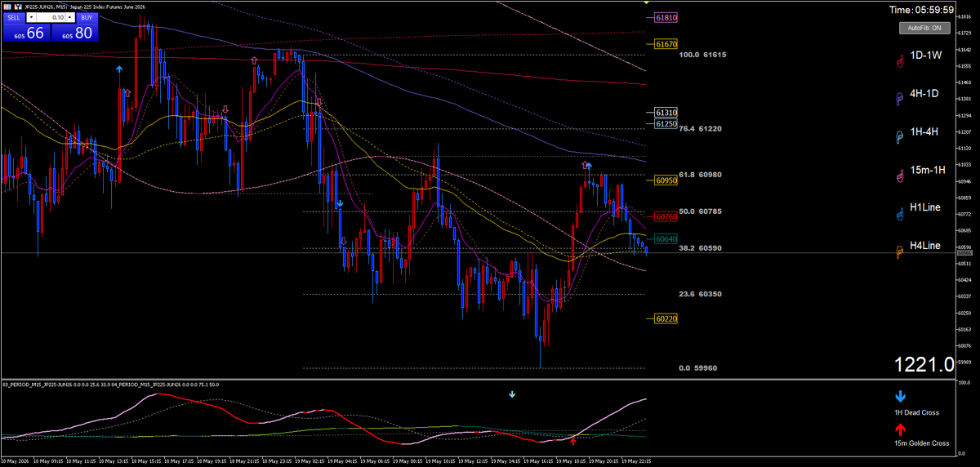
Task: Click the blue down arrow in the indicator subwindow
Action: click(x=512, y=394)
